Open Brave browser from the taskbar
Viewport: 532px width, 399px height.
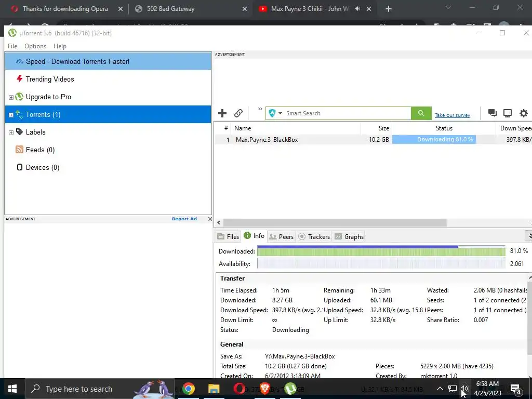[x=264, y=389]
